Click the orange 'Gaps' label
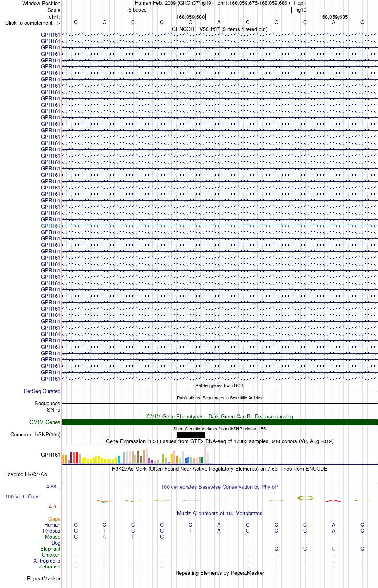This screenshot has width=378, height=588. coord(54,519)
